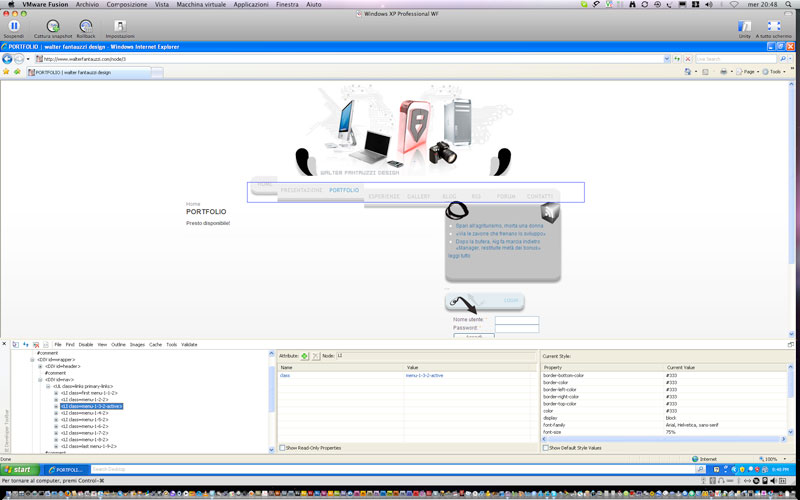The image size is (800, 500).
Task: Select the LI class=menu-1-4-2 tree item
Action: [x=84, y=413]
